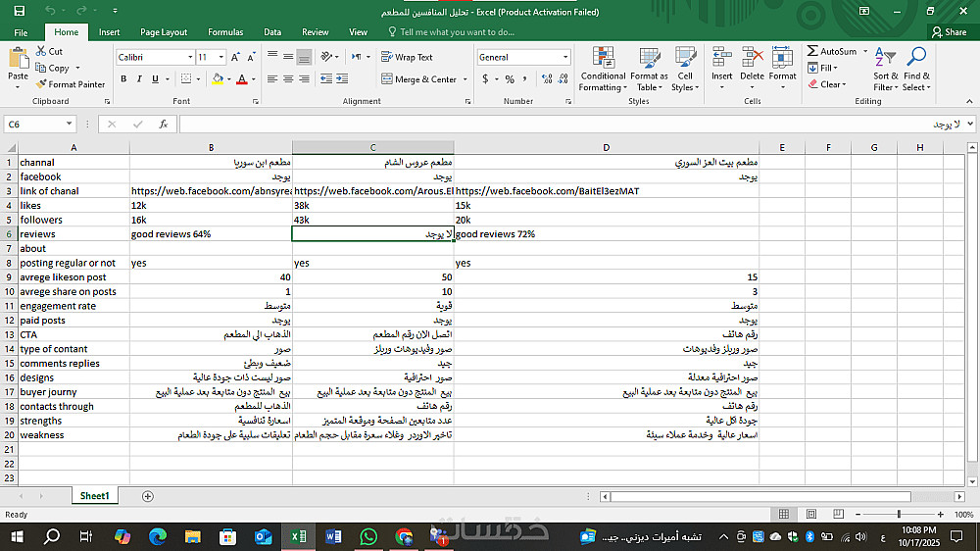Click the Copy button

(53, 68)
